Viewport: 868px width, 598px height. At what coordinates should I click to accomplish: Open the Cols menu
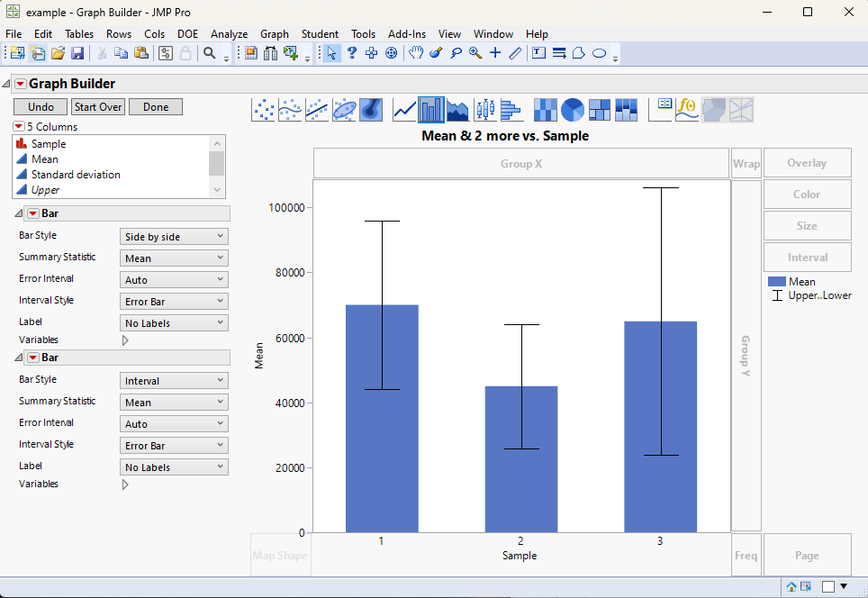(155, 34)
